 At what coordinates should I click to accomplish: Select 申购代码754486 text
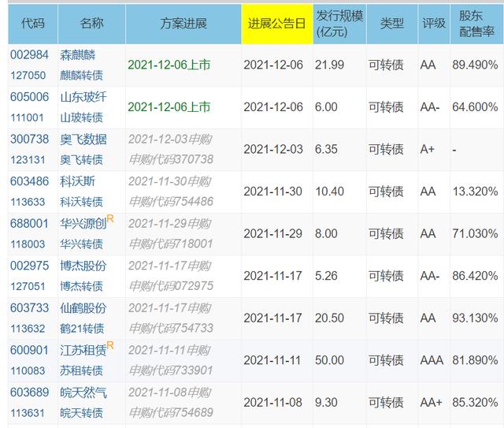pyautogui.click(x=171, y=201)
